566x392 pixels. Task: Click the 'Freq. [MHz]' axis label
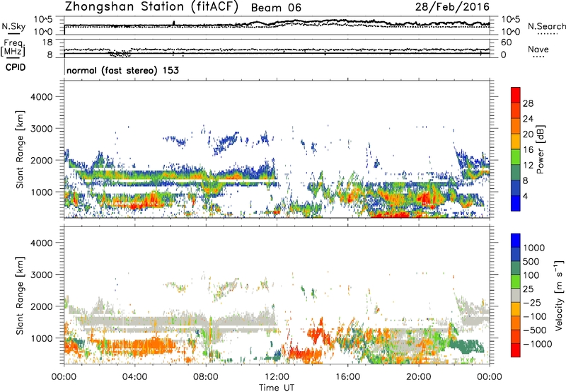pos(13,47)
